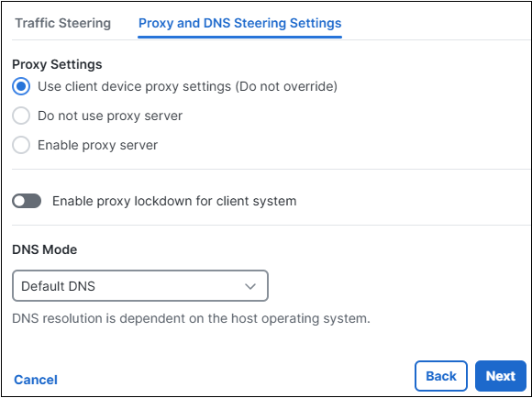532x398 pixels.
Task: Click the 'Enable proxy server' label text
Action: [98, 145]
